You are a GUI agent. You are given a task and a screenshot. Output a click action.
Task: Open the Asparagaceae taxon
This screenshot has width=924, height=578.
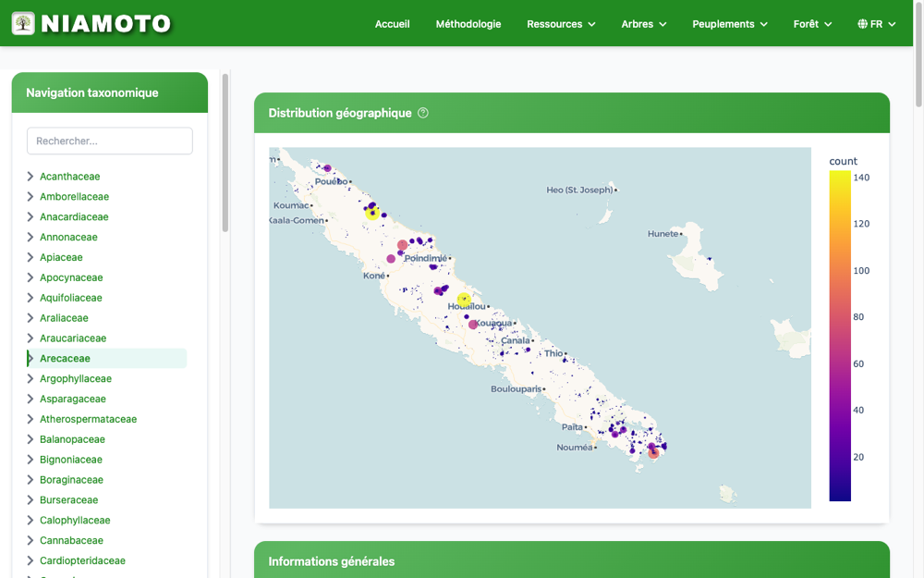coord(72,399)
